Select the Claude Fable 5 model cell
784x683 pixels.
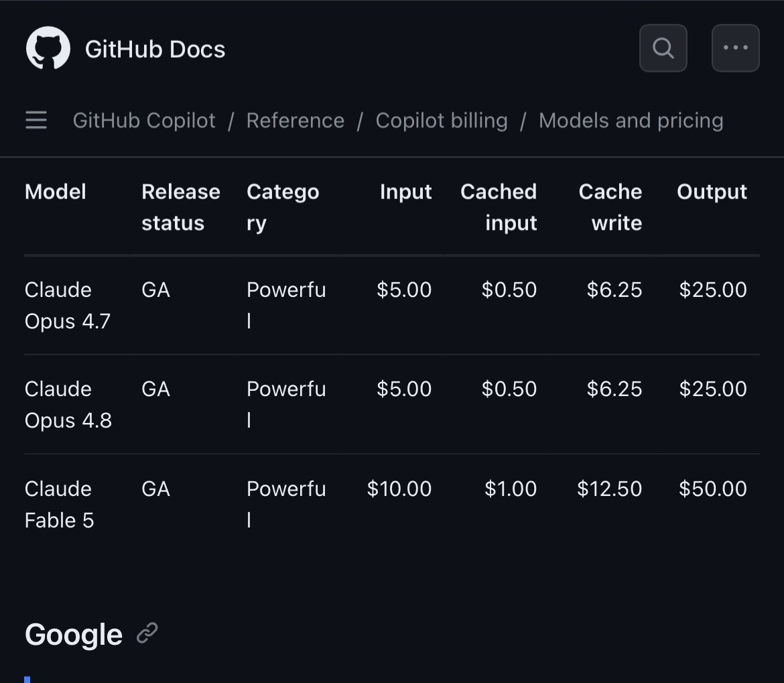coord(59,504)
